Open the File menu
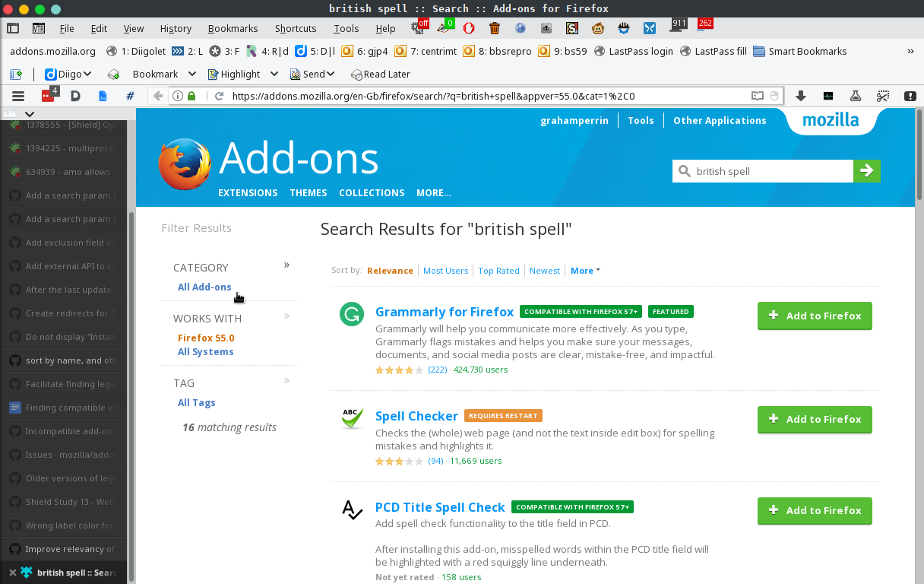 [67, 28]
